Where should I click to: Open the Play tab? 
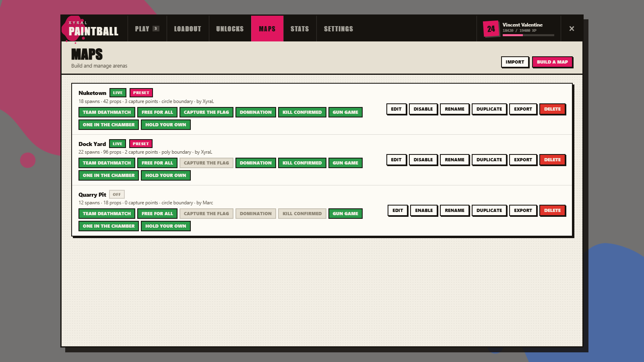(x=147, y=29)
